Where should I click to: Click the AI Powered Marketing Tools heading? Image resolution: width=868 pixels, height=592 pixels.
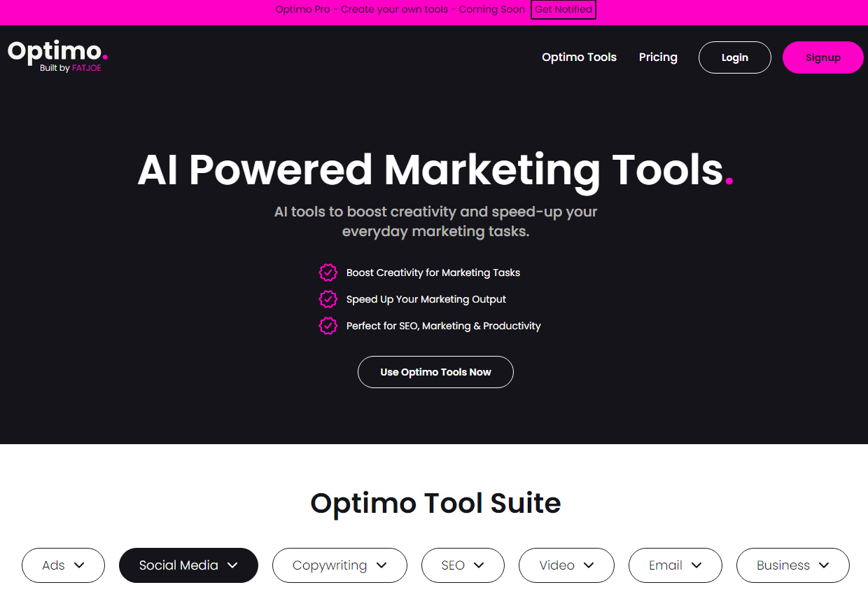click(x=435, y=170)
